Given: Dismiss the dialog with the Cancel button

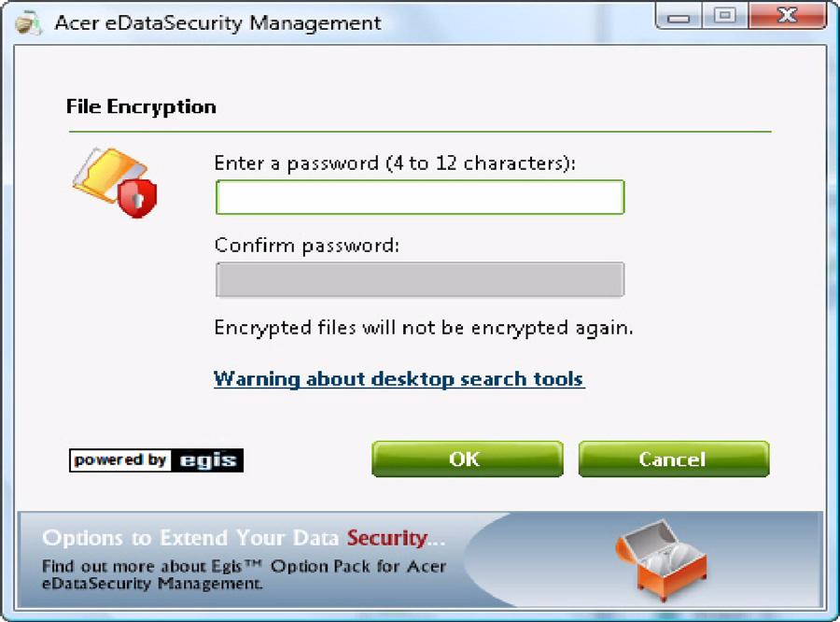Looking at the screenshot, I should pos(673,459).
